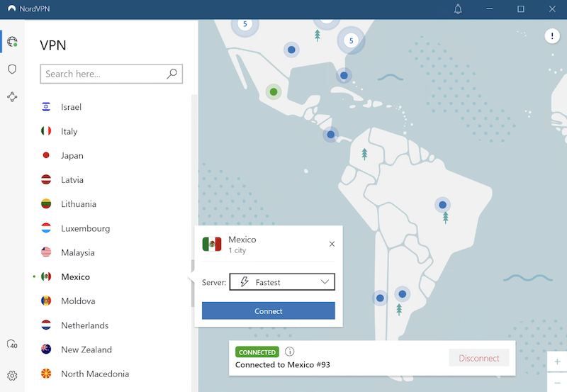Click the Israel flag icon
Viewport: 567px width, 392px height.
click(46, 106)
